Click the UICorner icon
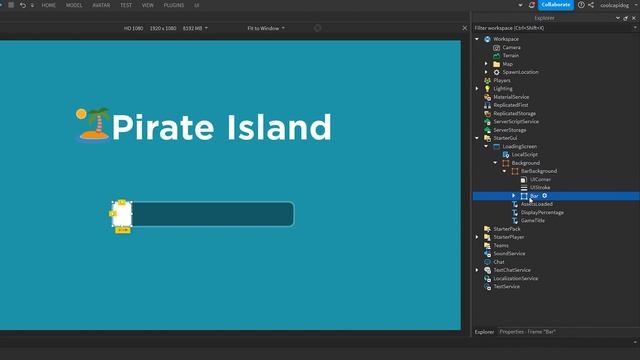This screenshot has width=640, height=360. 524,180
